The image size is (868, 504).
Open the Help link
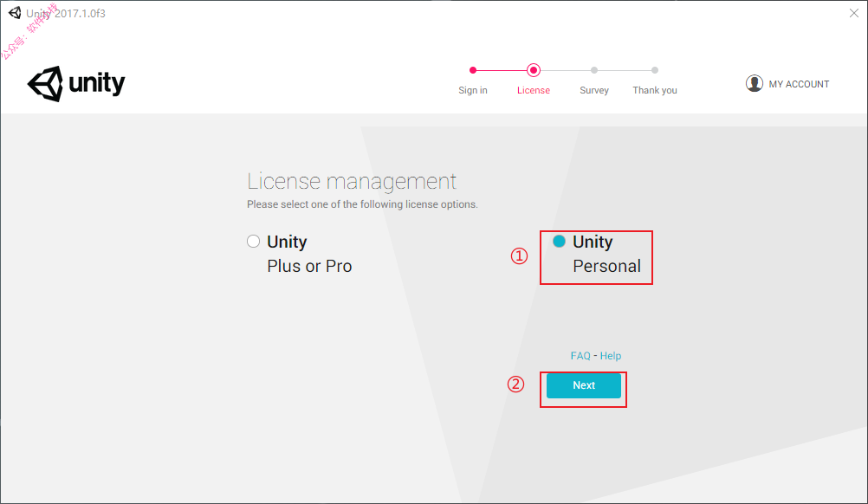click(x=611, y=356)
